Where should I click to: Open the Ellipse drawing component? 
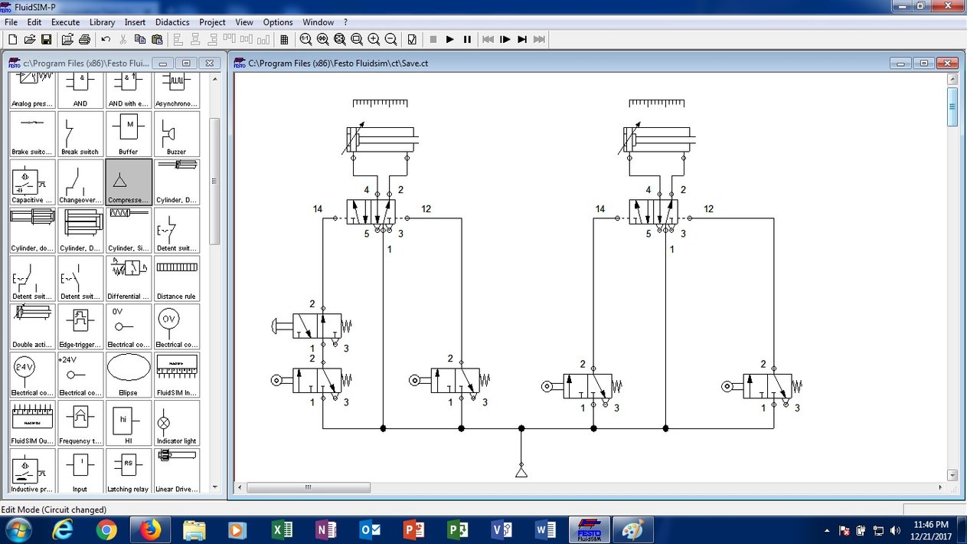[x=128, y=375]
